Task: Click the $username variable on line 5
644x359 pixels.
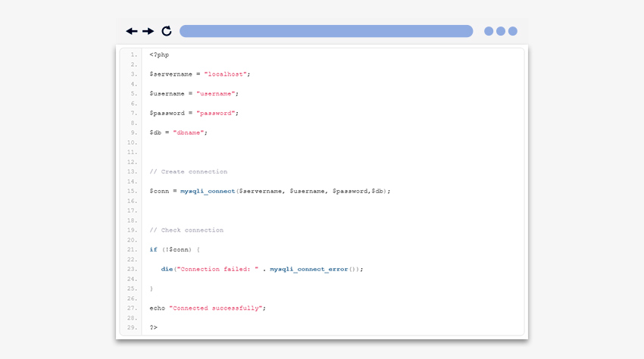Action: (x=167, y=94)
